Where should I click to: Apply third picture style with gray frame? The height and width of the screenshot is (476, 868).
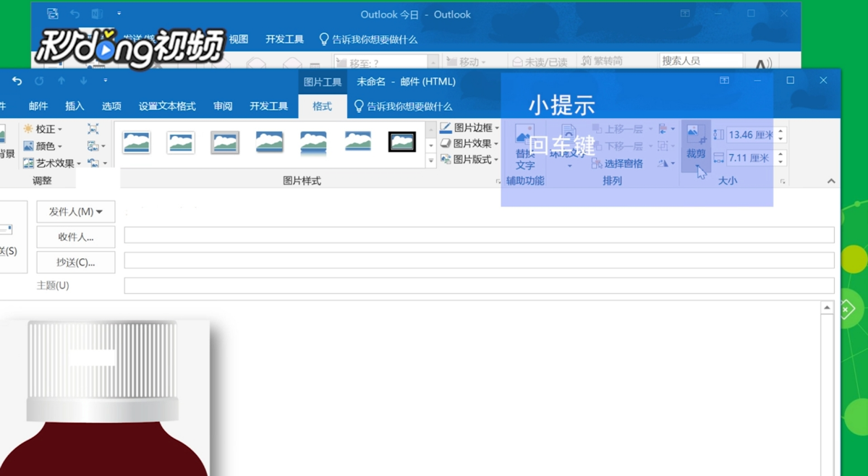(x=225, y=142)
